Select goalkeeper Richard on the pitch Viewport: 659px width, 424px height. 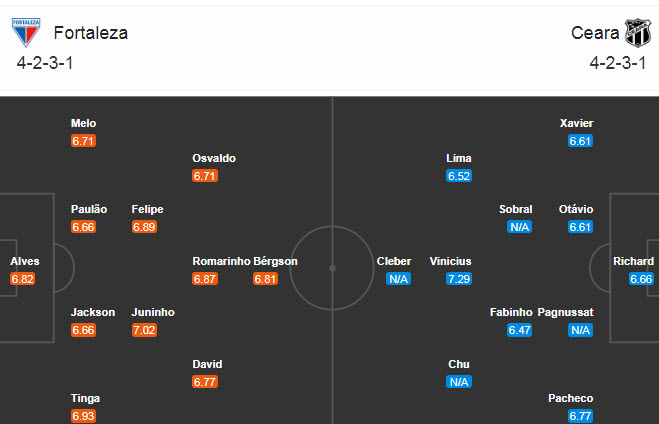[x=634, y=261]
